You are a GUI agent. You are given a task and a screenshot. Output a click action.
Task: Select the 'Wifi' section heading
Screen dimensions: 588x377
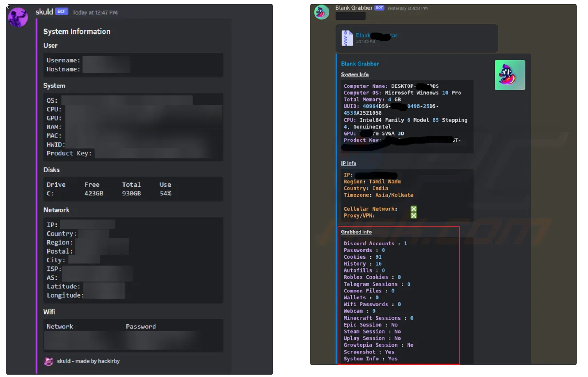pos(49,312)
